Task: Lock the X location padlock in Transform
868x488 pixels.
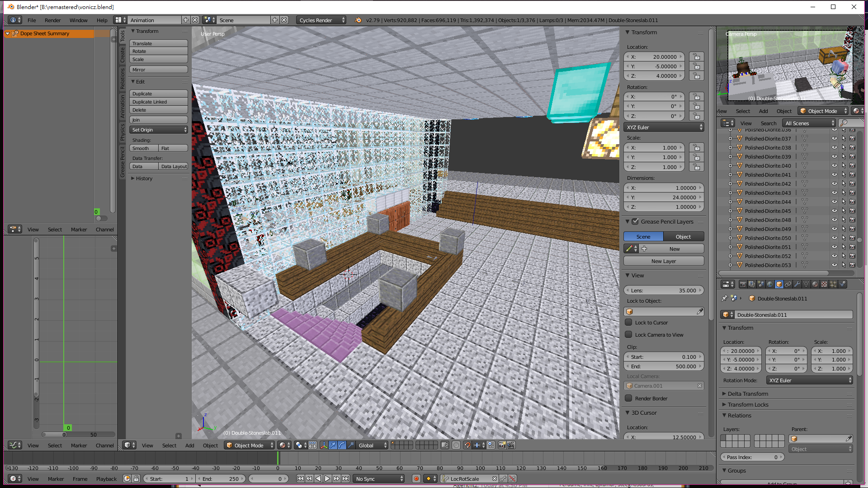Action: click(697, 57)
